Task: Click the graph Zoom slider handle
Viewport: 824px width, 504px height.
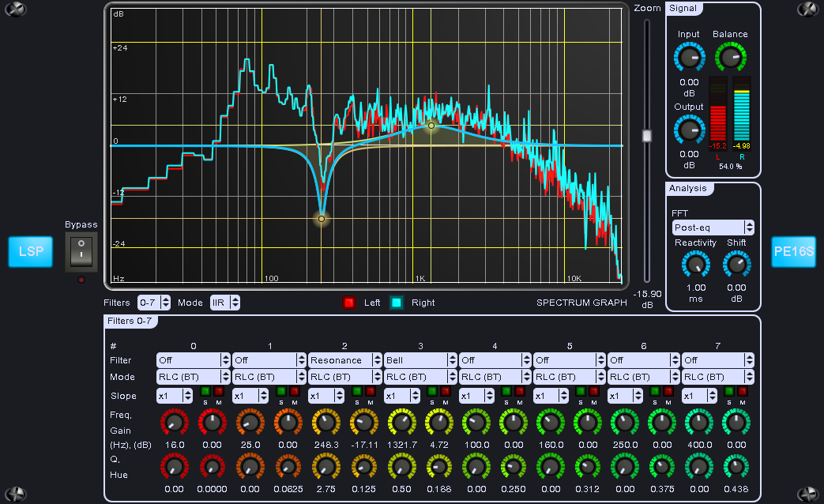Action: point(647,136)
